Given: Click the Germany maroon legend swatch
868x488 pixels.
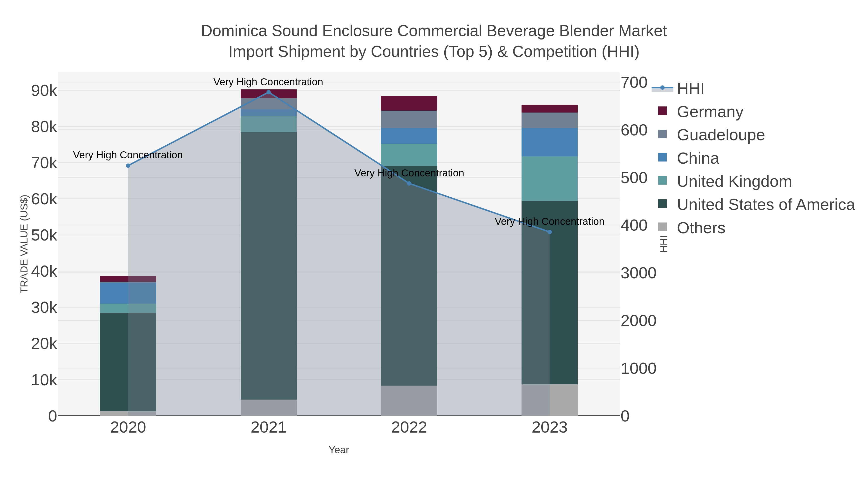Looking at the screenshot, I should [663, 111].
